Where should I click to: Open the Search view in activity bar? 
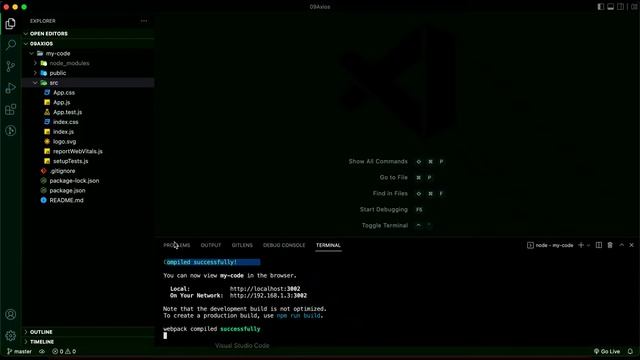11,45
